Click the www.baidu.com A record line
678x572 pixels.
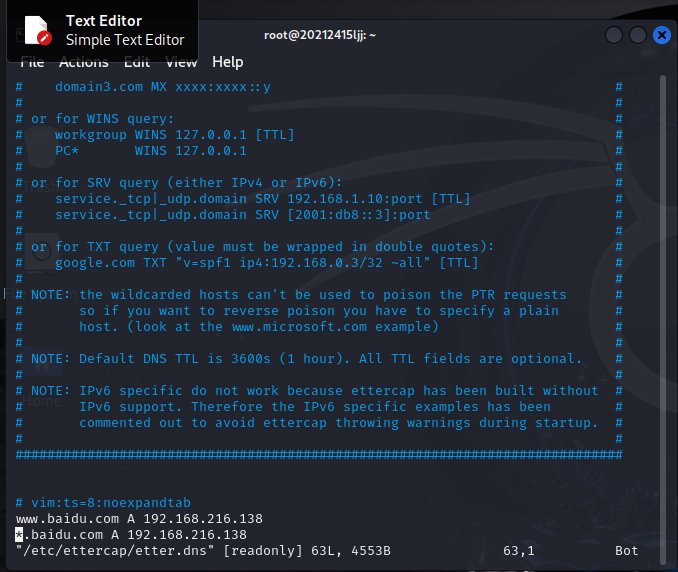click(x=139, y=519)
